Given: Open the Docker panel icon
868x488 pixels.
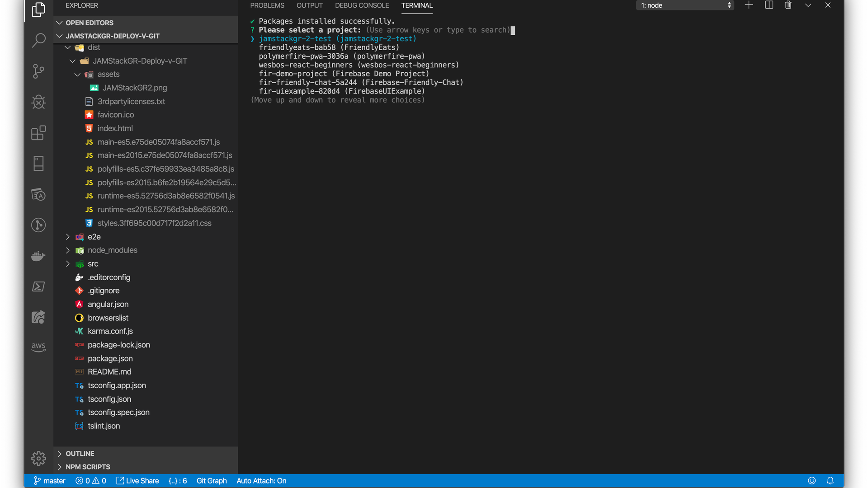Looking at the screenshot, I should click(x=38, y=256).
